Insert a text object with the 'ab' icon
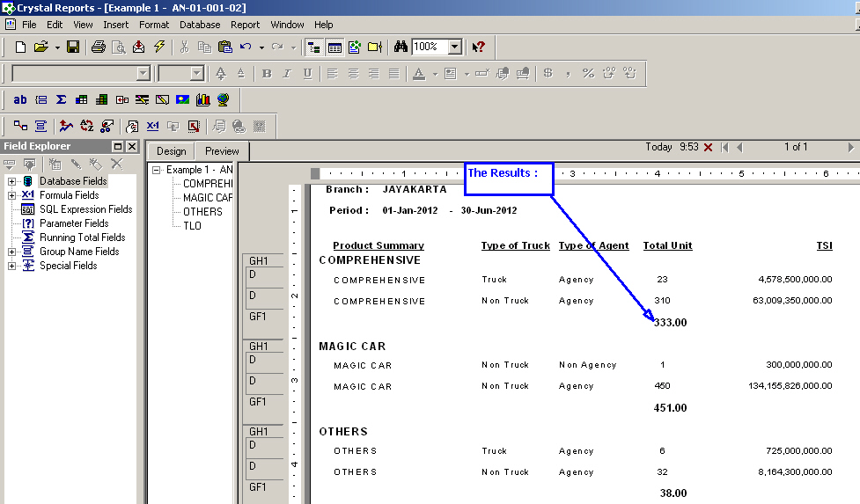 point(20,99)
